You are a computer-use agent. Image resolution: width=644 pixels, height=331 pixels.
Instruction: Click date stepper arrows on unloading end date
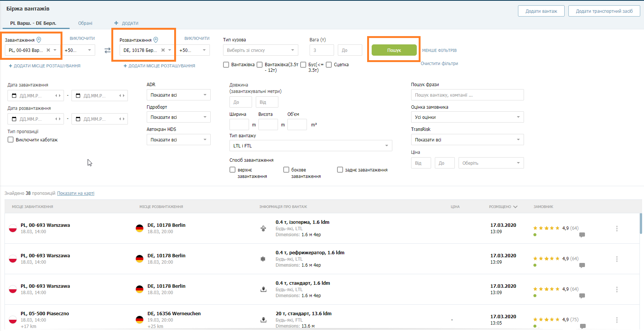122,119
